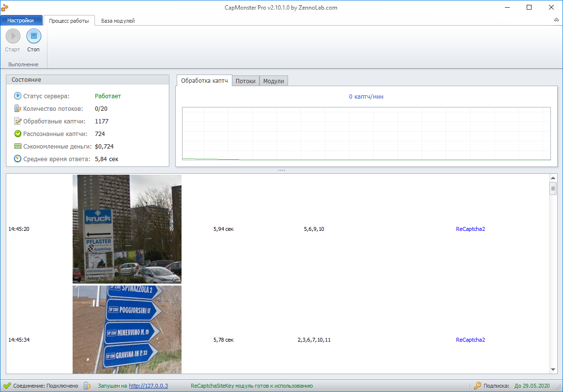Image resolution: width=563 pixels, height=392 pixels.
Task: Click the saved money icon
Action: tap(18, 146)
